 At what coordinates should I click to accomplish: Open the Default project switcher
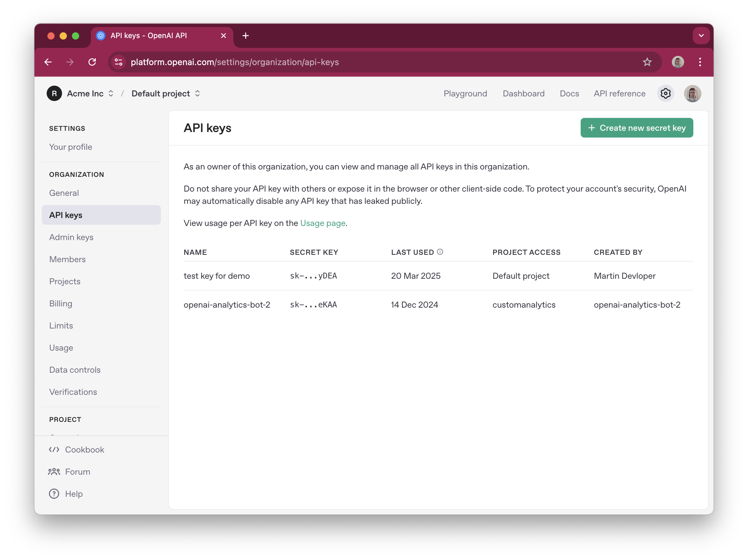pyautogui.click(x=166, y=94)
